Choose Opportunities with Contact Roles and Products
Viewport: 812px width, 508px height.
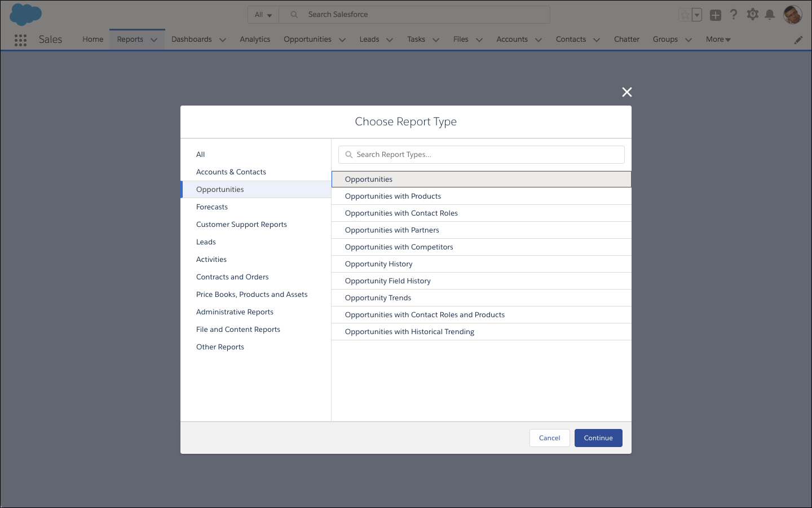(482, 315)
